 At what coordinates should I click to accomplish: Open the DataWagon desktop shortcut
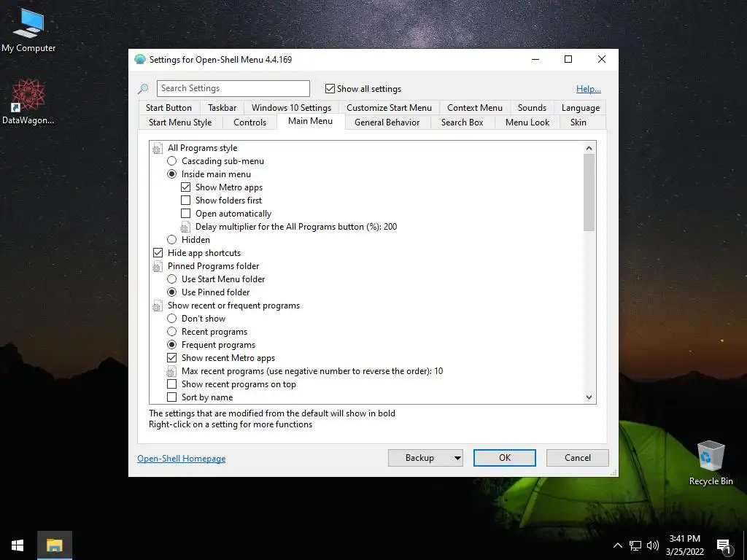(x=28, y=102)
